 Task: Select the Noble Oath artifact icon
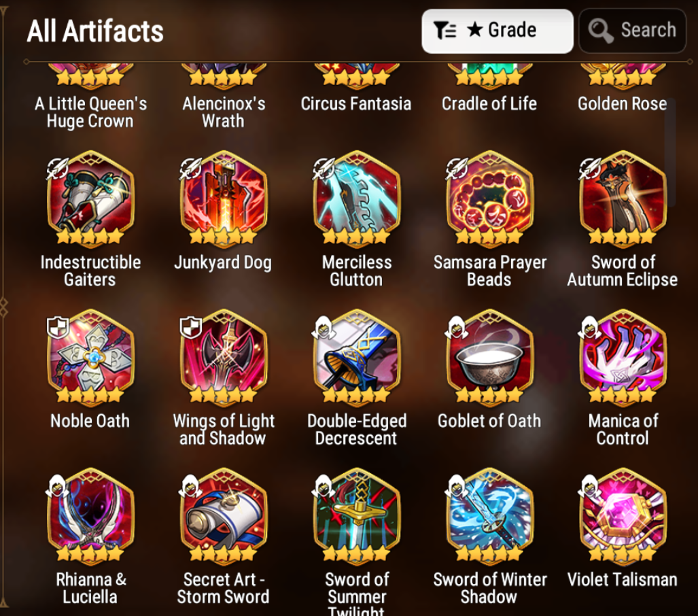coord(90,358)
